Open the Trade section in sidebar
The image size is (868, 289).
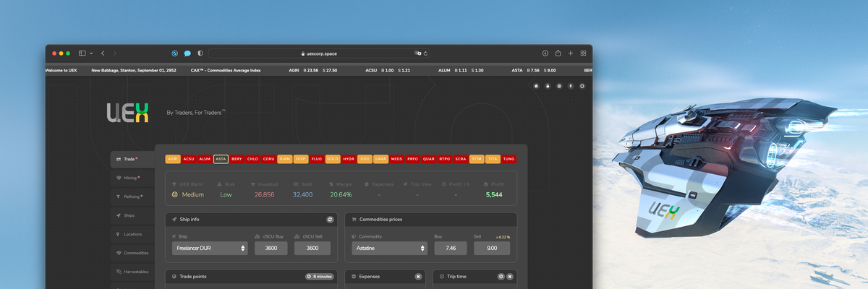click(132, 158)
